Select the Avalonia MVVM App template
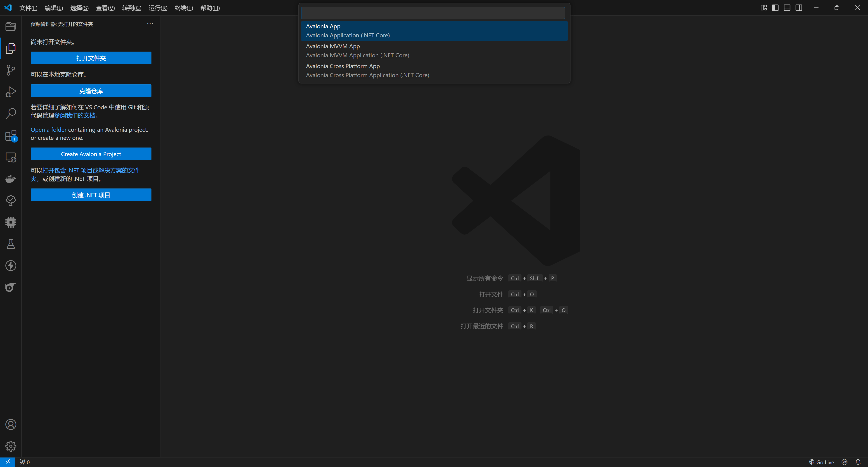 click(x=434, y=51)
